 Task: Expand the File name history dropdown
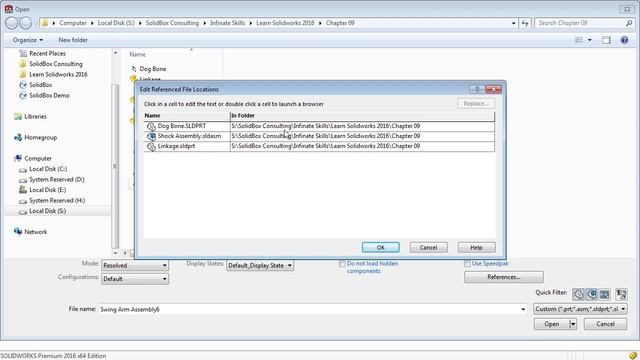[x=523, y=309]
